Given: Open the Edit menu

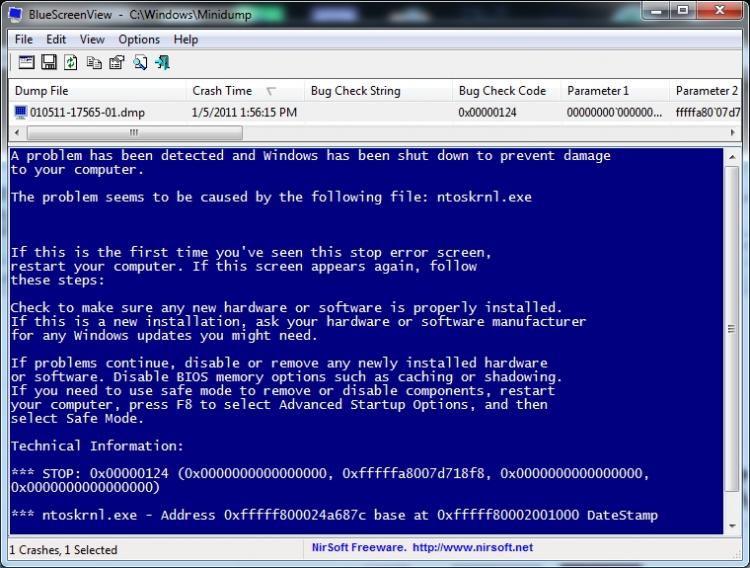Looking at the screenshot, I should (x=56, y=39).
